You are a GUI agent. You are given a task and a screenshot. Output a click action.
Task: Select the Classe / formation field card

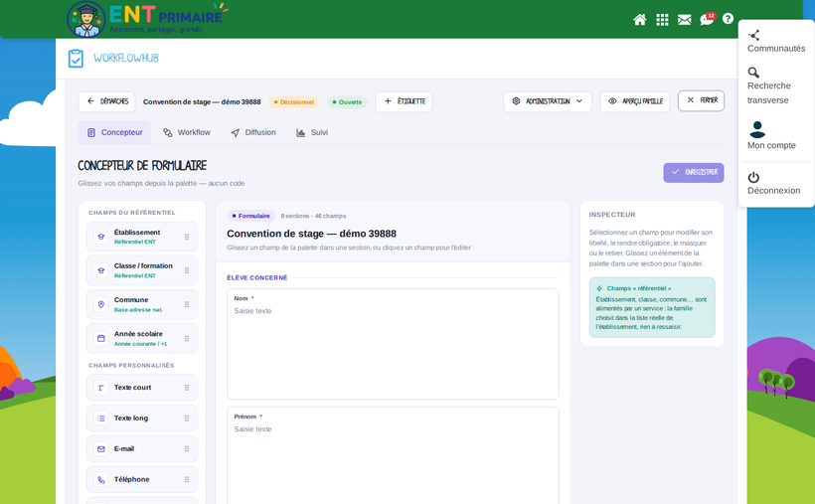click(x=142, y=270)
